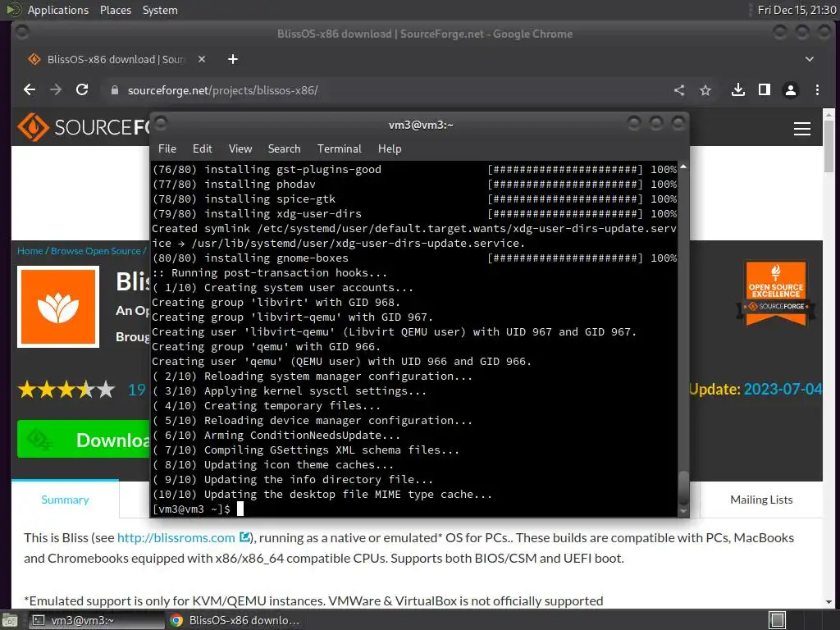Go back in Chrome with the back arrow
The width and height of the screenshot is (840, 630).
point(30,90)
